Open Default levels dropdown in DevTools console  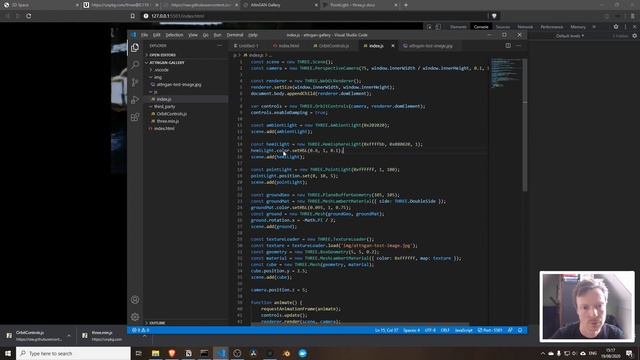pyautogui.click(x=570, y=36)
